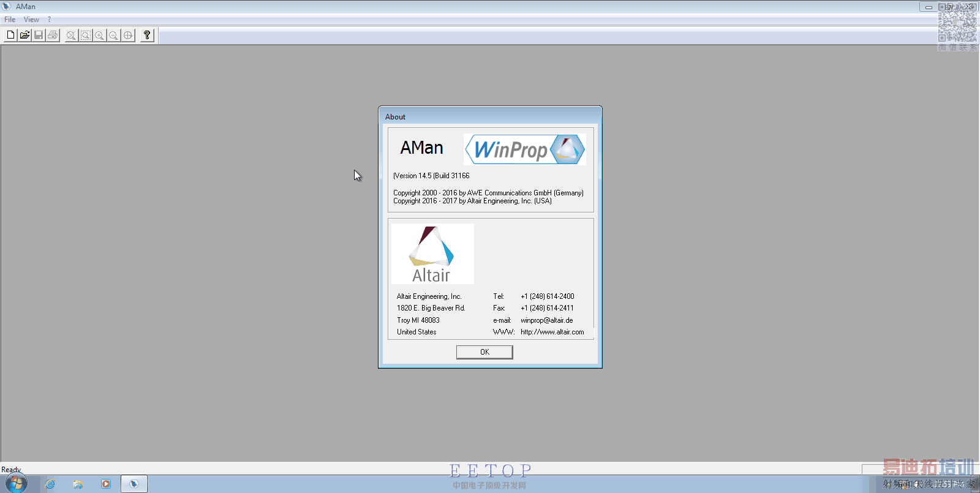Click the Altair Engineering copyright 2016-2017 line
This screenshot has height=493, width=980.
472,201
